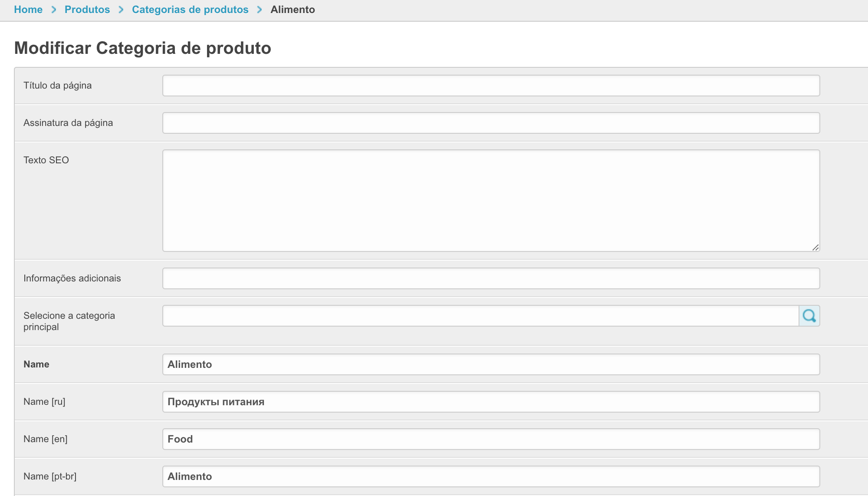Image resolution: width=868 pixels, height=496 pixels.
Task: Click into the Assinatura da página field
Action: (491, 123)
